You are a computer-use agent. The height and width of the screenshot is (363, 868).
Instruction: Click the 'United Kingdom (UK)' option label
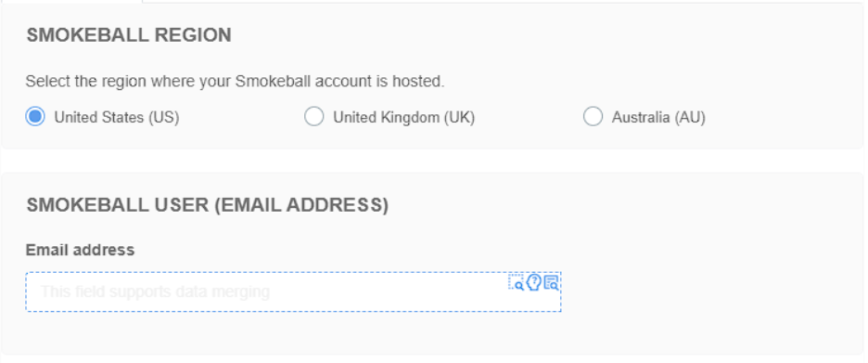404,118
